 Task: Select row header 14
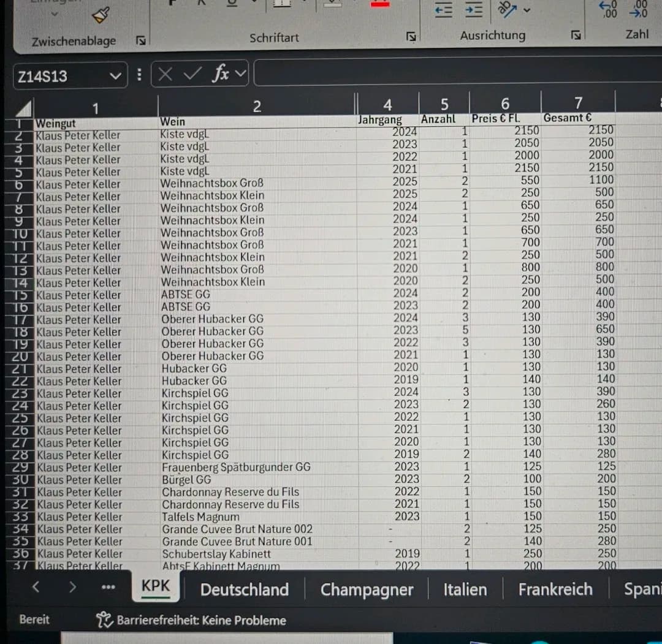click(20, 283)
